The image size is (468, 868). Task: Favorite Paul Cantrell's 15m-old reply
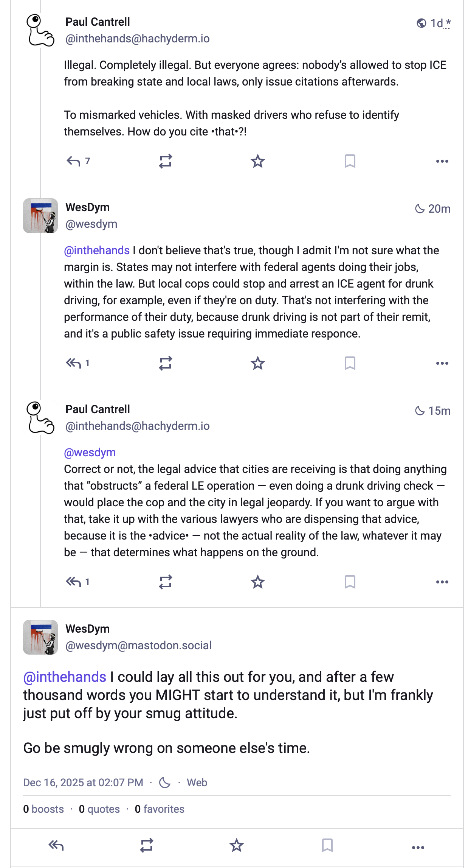click(258, 582)
